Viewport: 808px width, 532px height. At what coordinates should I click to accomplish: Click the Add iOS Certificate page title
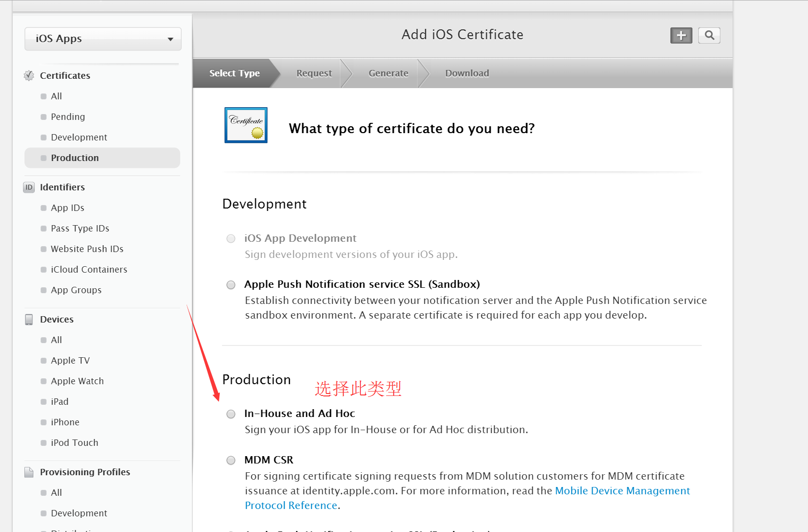point(462,35)
